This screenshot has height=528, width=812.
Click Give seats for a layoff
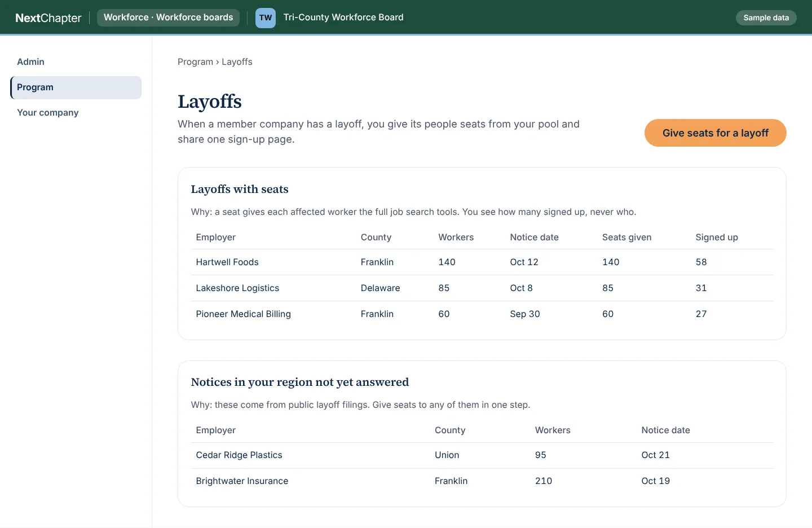[x=715, y=133]
